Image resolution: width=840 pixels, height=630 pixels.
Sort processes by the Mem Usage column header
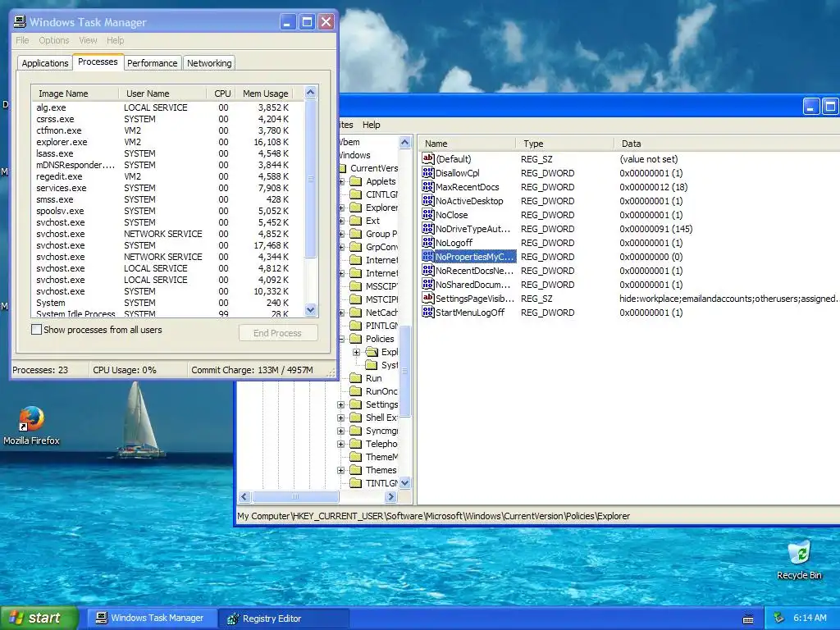(x=265, y=94)
